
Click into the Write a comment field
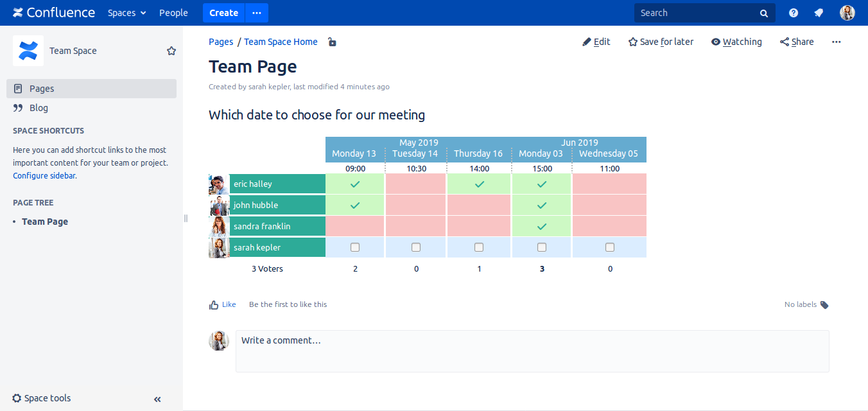(x=532, y=351)
